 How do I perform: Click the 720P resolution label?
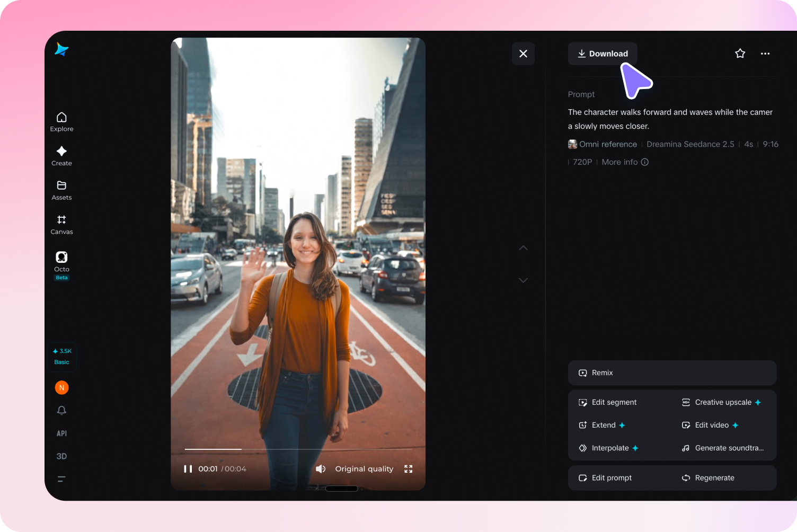582,162
